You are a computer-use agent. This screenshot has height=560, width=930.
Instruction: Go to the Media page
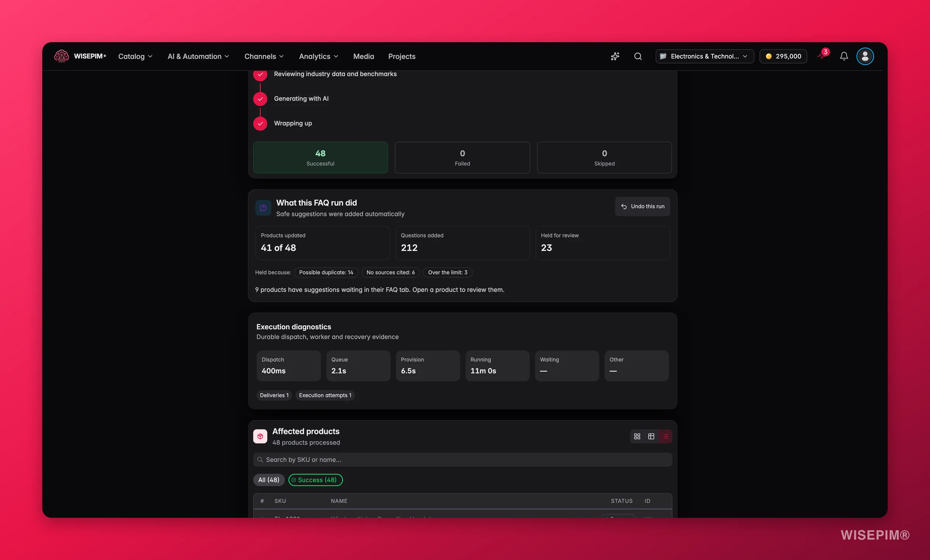tap(363, 57)
